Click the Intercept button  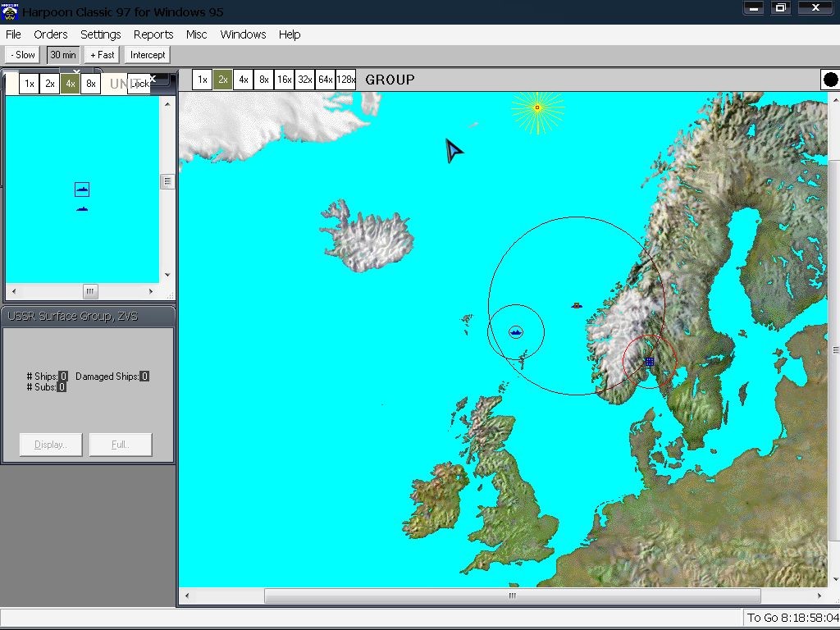point(148,55)
